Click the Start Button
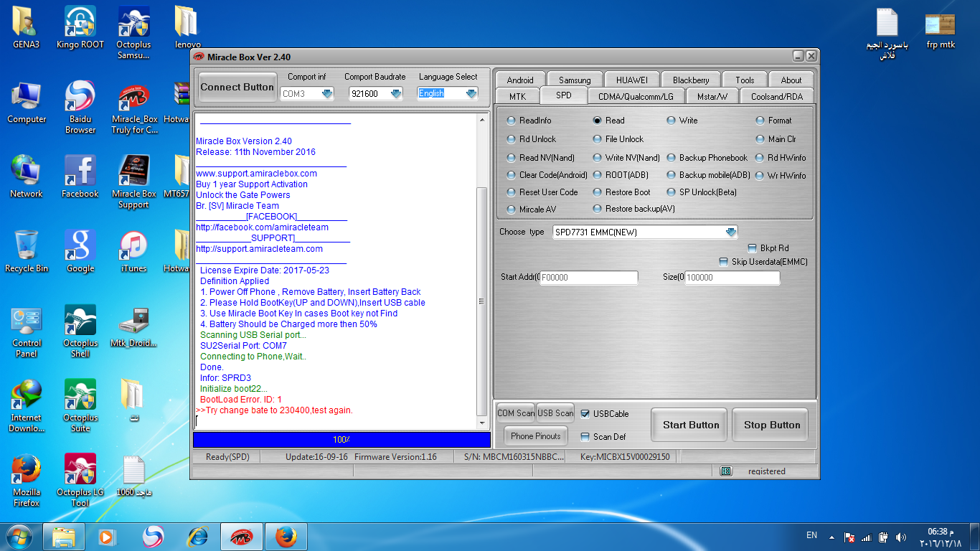This screenshot has width=980, height=551. (x=691, y=425)
